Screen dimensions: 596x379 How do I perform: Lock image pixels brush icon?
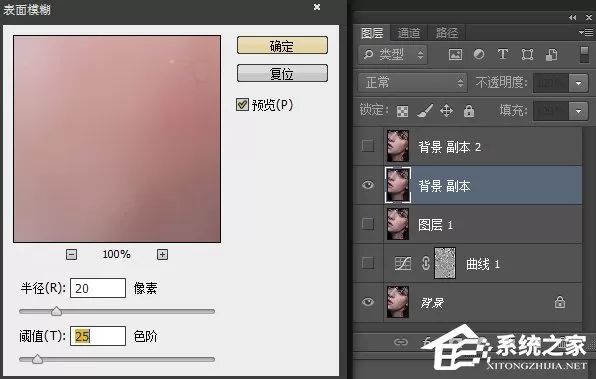pos(425,111)
